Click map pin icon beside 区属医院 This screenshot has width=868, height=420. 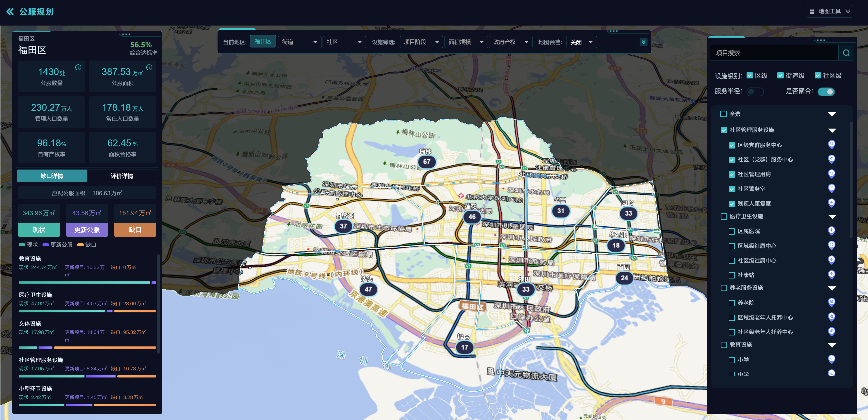tap(831, 231)
